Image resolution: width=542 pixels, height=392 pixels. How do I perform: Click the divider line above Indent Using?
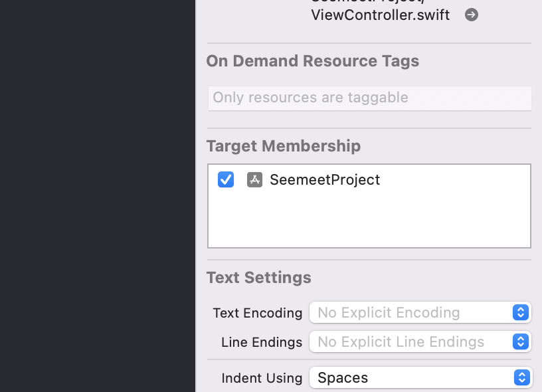coord(369,359)
